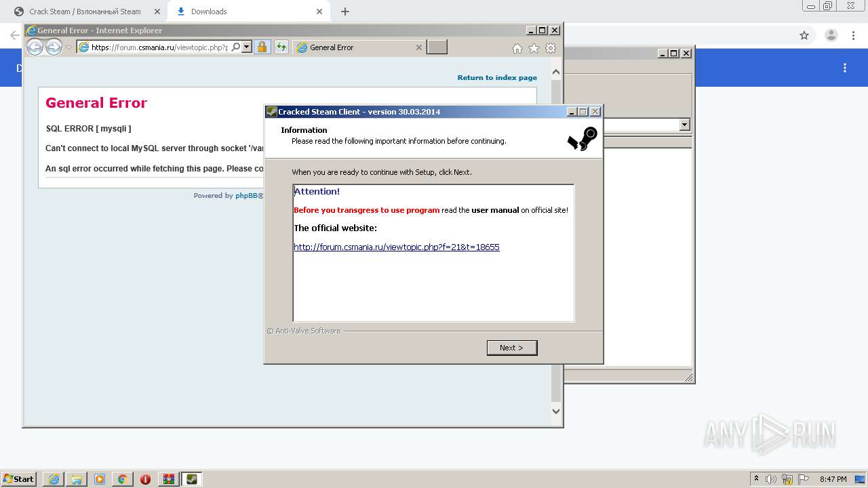Switch to Crack Steam Chrome tab
868x488 pixels.
pyautogui.click(x=85, y=12)
